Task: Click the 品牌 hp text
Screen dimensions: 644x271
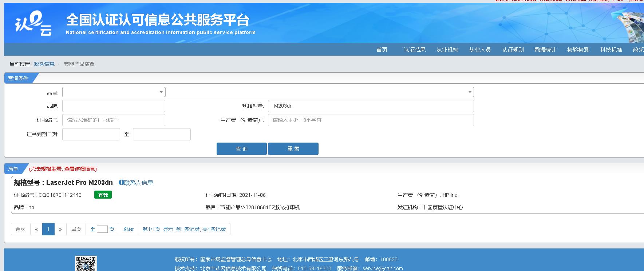Action: tap(24, 207)
